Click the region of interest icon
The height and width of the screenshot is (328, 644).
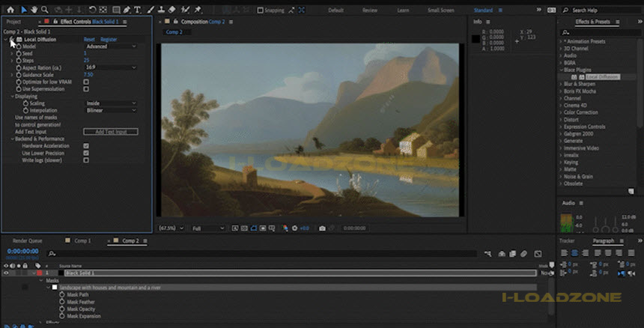263,228
